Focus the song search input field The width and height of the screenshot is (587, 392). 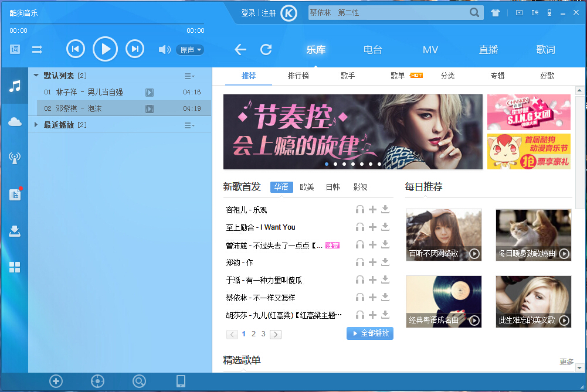(388, 13)
